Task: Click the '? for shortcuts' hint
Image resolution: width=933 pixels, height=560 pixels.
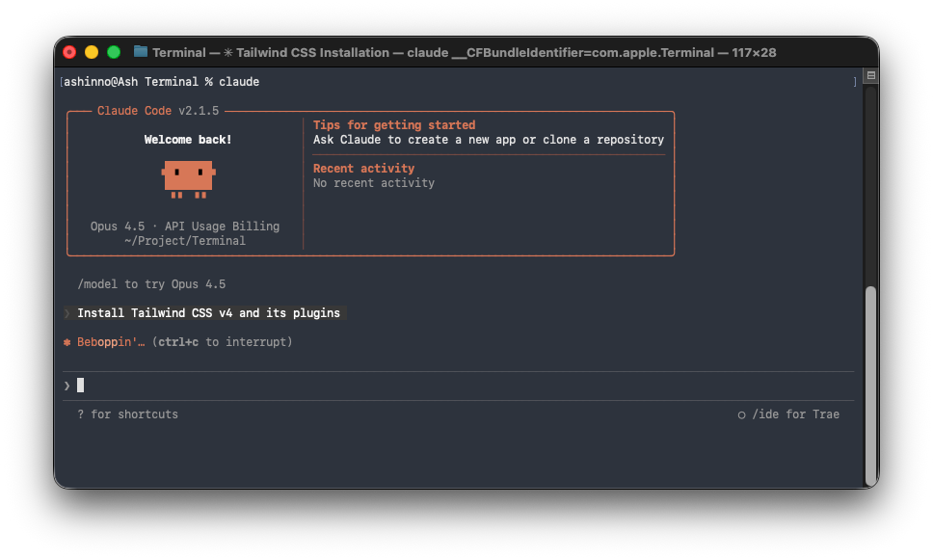Action: pyautogui.click(x=127, y=414)
